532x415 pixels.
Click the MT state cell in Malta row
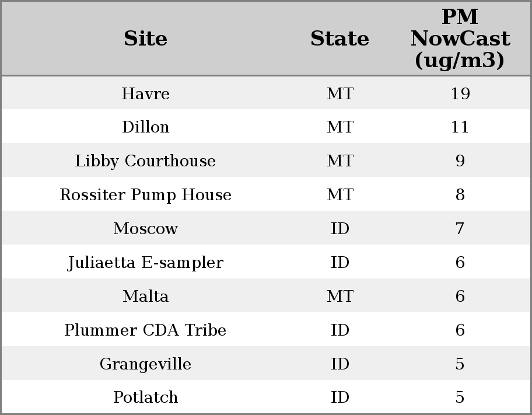click(x=339, y=297)
